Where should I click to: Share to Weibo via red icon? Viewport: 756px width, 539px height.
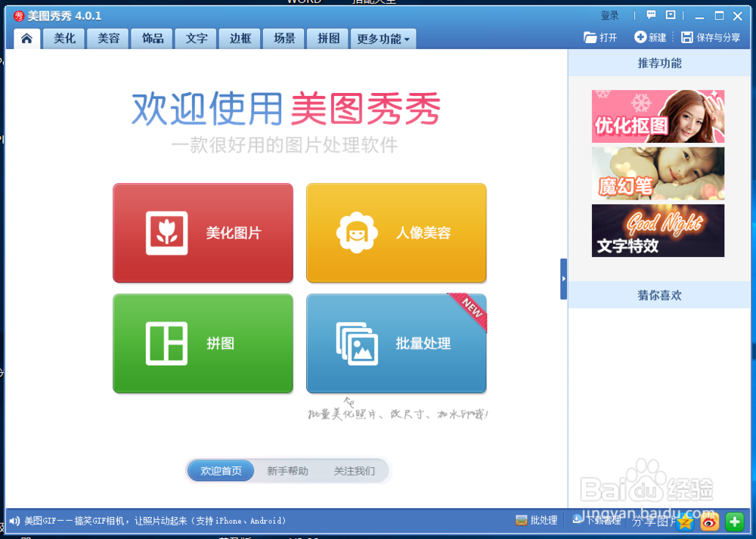point(709,521)
